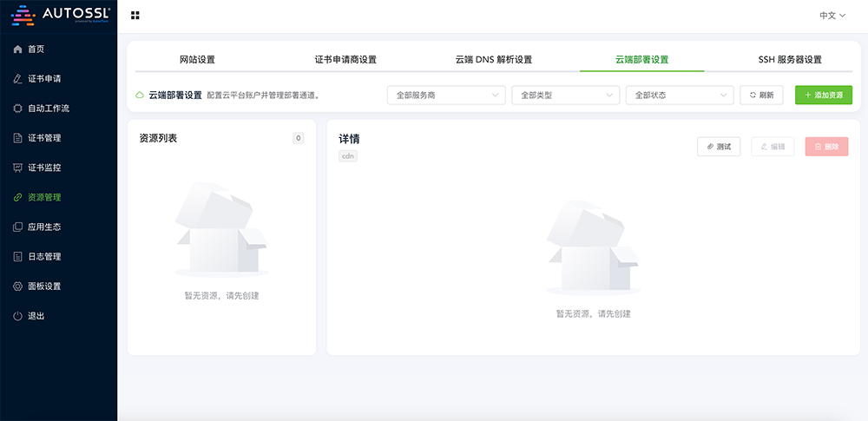Click the 证书申请 pen icon
868x421 pixels.
coord(18,79)
